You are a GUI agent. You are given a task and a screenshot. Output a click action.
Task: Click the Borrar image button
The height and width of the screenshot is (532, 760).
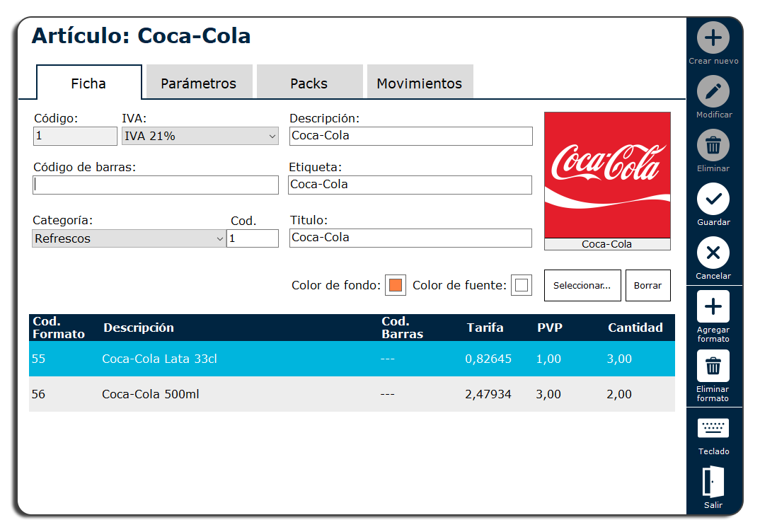coord(647,285)
